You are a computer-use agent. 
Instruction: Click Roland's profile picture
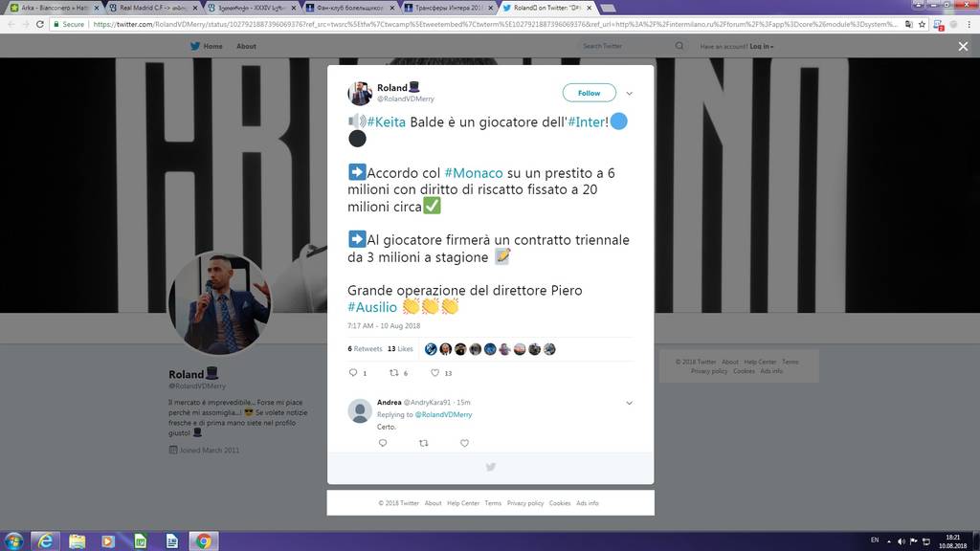(359, 92)
